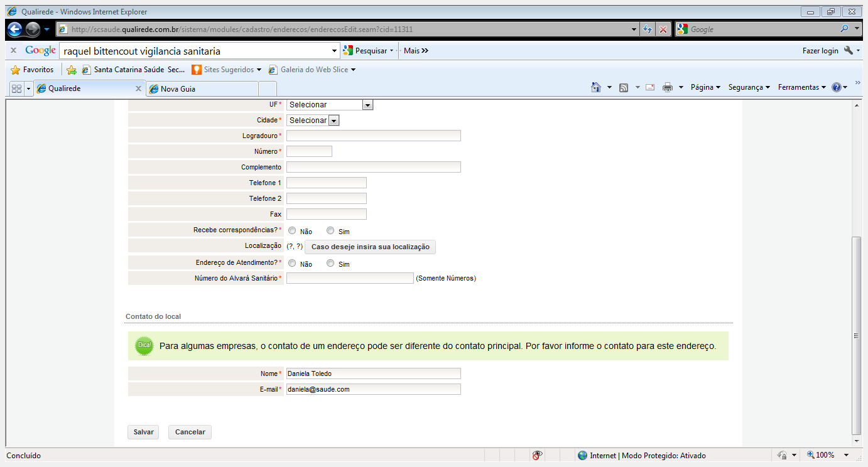Close the Qualirede tab
The image size is (868, 467).
pyautogui.click(x=138, y=89)
